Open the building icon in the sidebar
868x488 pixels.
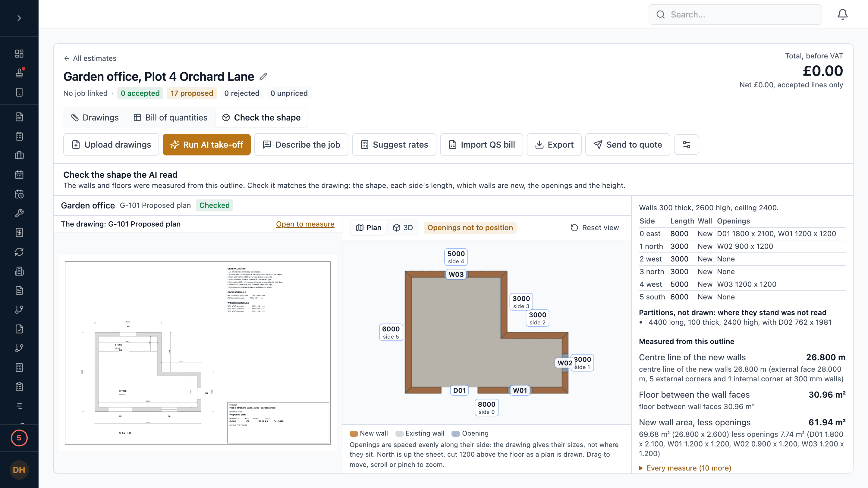(x=19, y=271)
